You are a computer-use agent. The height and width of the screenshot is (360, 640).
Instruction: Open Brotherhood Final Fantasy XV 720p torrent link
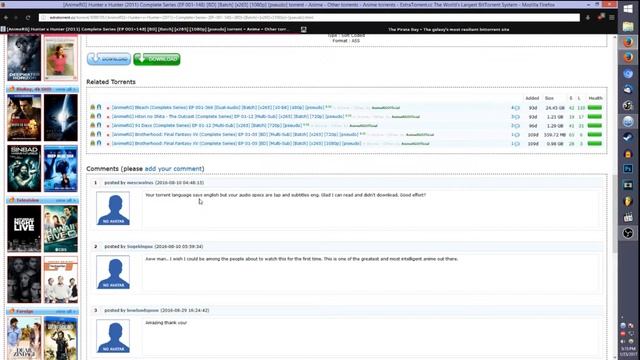(235, 135)
